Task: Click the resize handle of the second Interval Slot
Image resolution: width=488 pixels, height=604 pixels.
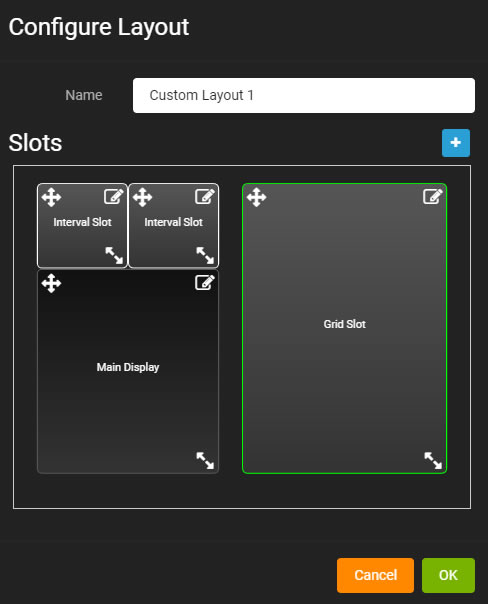Action: click(205, 255)
